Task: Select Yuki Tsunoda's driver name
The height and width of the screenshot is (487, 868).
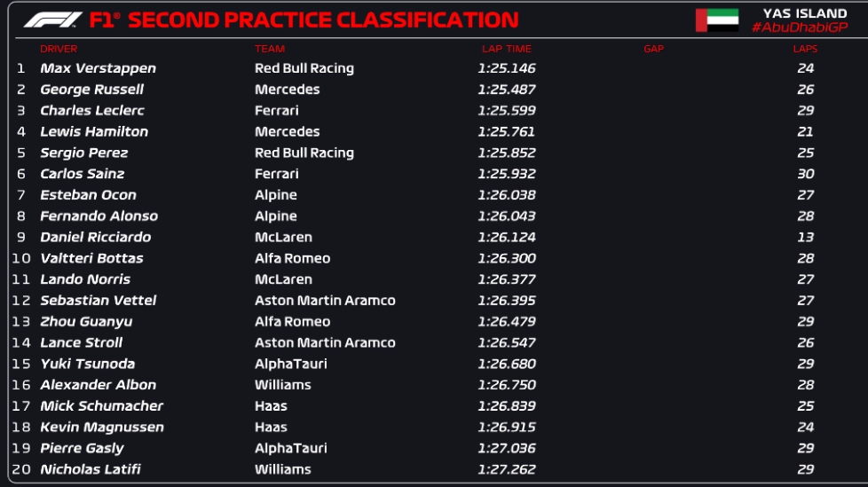Action: (88, 364)
